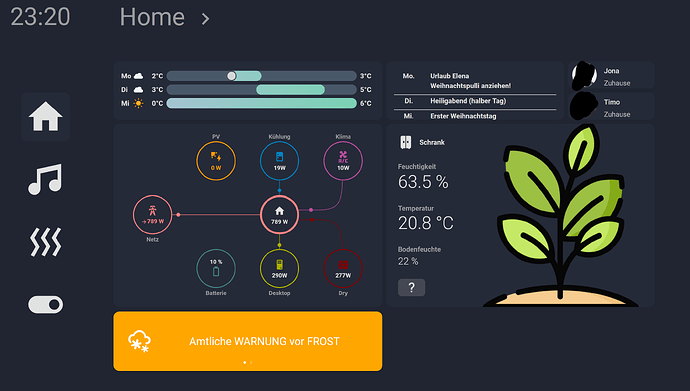Click the Monday current temperature marker
690x391 pixels.
point(231,76)
